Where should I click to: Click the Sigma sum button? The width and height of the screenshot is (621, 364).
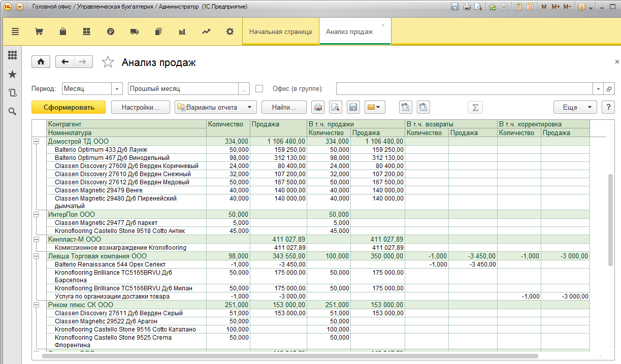click(475, 107)
